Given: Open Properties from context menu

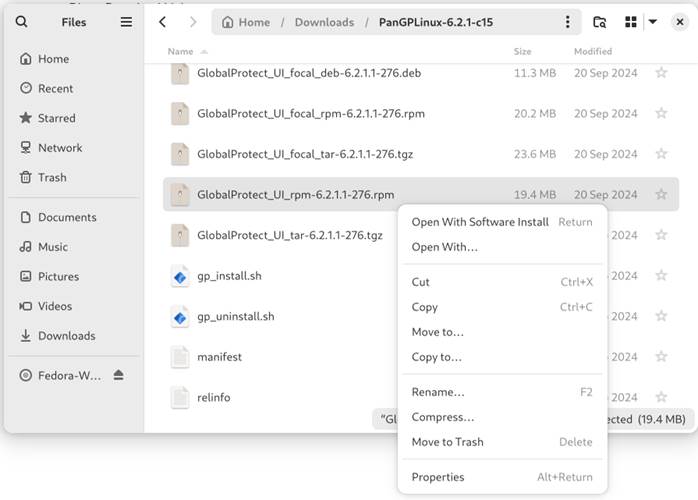Looking at the screenshot, I should coord(502,477).
